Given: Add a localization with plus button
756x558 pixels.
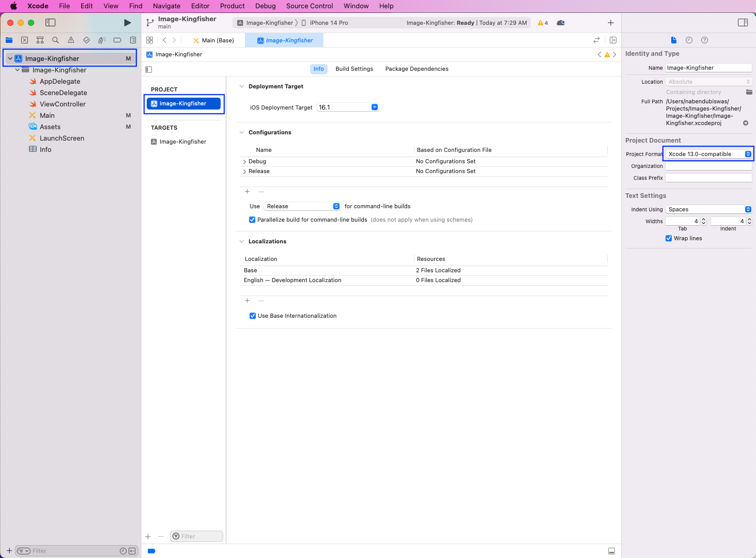Looking at the screenshot, I should [247, 301].
